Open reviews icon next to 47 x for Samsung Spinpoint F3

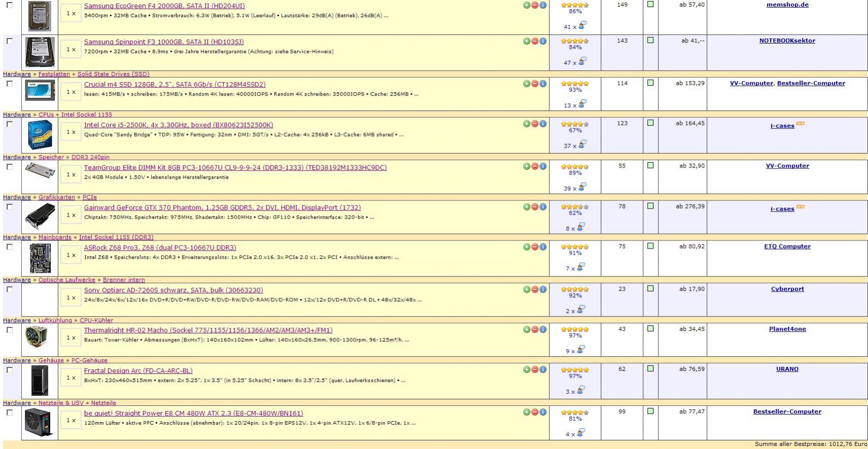coord(582,61)
